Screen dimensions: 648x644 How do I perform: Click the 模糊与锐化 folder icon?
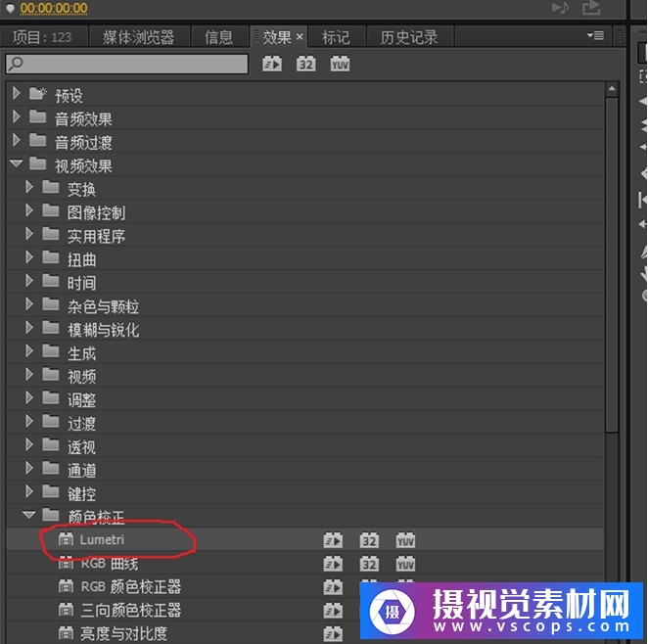(x=52, y=328)
